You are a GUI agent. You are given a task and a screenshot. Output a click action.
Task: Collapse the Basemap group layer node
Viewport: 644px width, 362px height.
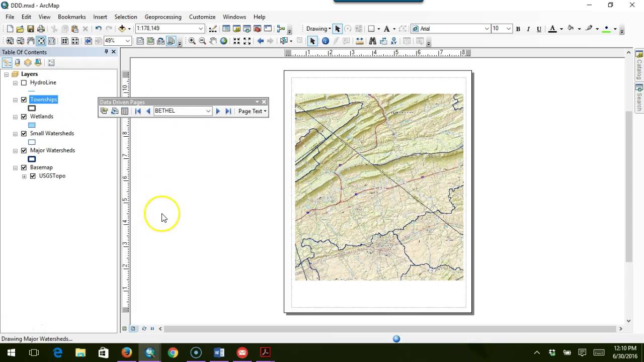[15, 168]
